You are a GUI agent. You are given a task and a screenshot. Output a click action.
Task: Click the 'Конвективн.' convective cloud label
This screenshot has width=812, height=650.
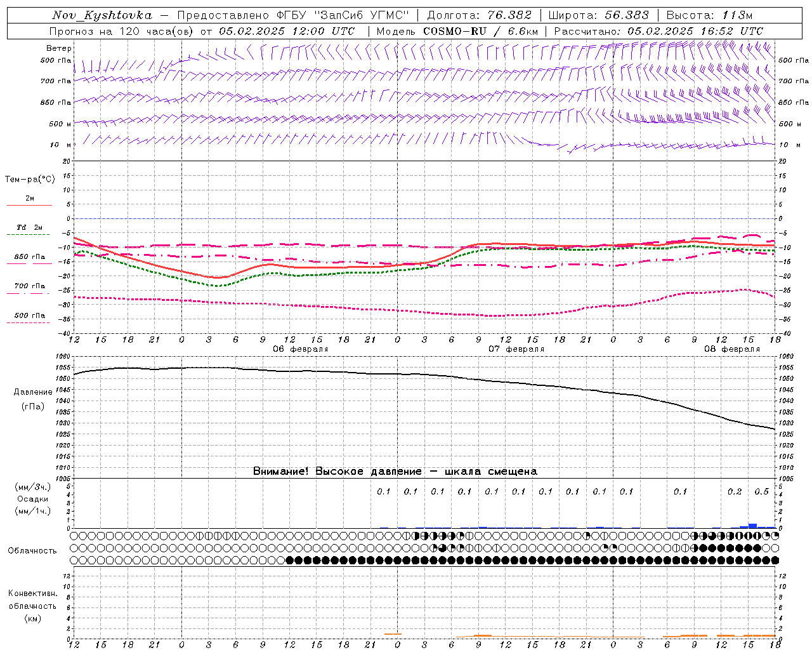tap(32, 594)
